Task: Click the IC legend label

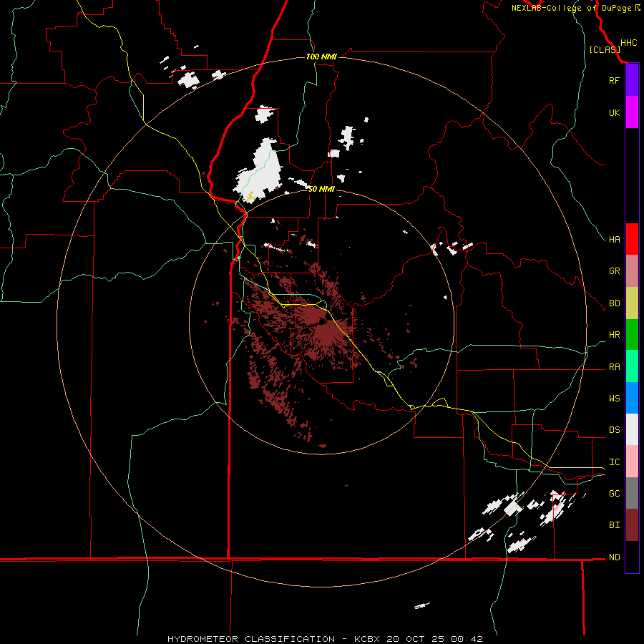Action: click(614, 462)
